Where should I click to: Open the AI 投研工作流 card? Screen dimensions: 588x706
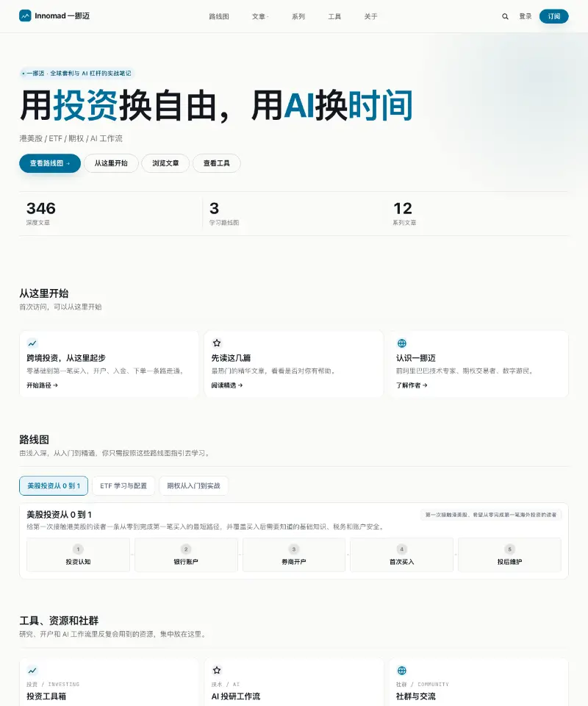coord(294,682)
